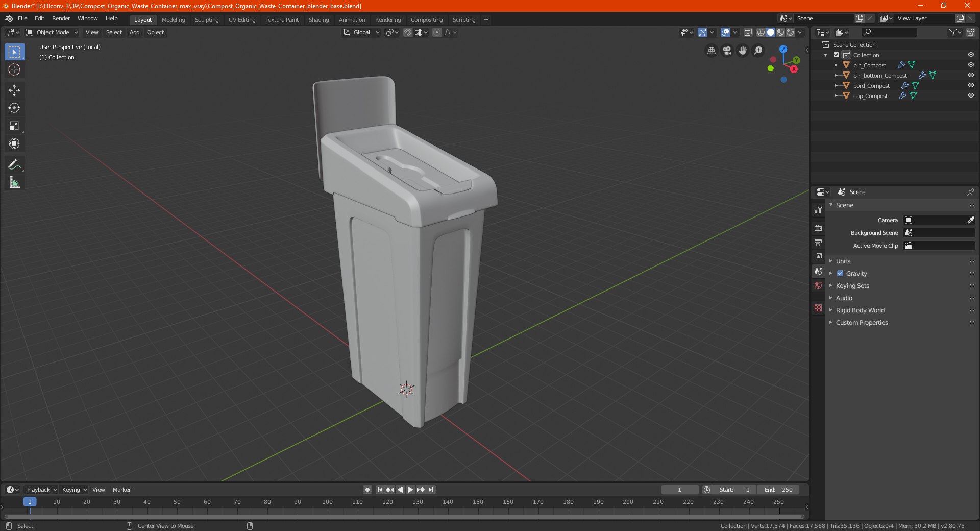Hide bin_Compost with eye icon
This screenshot has height=531, width=980.
pyautogui.click(x=971, y=65)
